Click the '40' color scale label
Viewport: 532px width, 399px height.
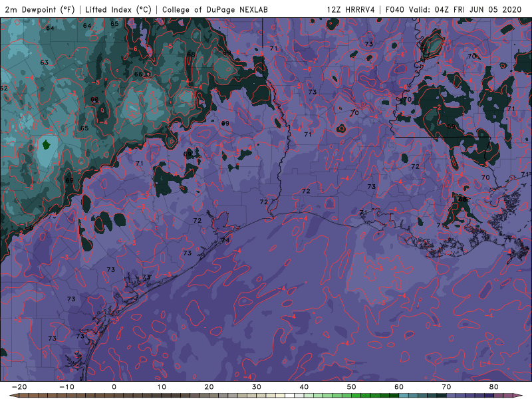click(x=304, y=387)
